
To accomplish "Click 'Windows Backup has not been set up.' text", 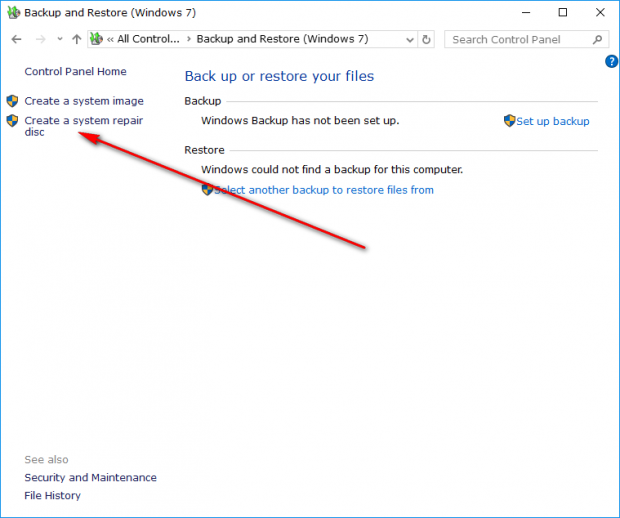I will coord(300,121).
